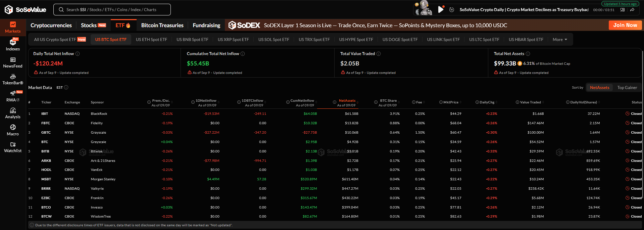The width and height of the screenshot is (644, 230).
Task: Open the podcast transcript icon
Action: (623, 10)
